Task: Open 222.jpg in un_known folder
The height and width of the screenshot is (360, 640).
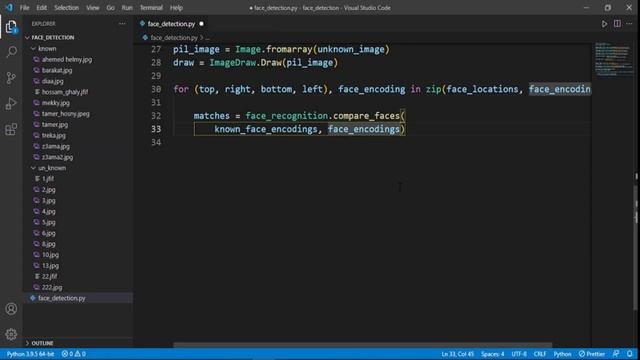Action: click(x=52, y=287)
